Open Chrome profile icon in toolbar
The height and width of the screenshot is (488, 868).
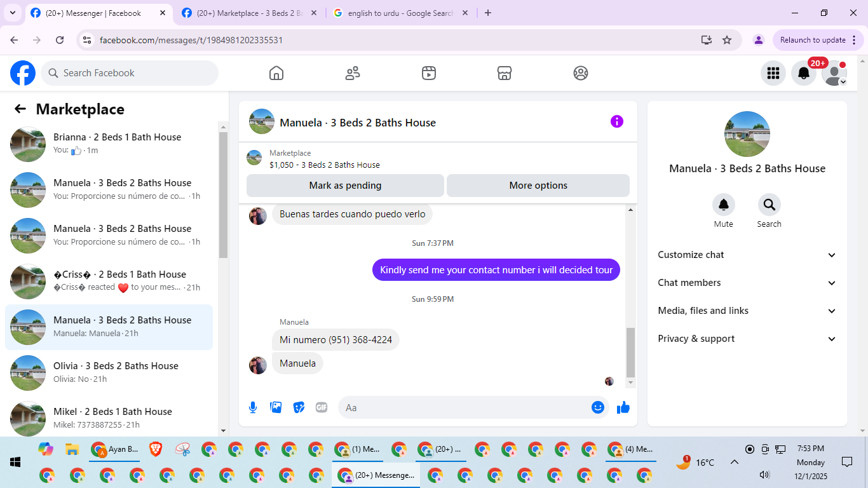pyautogui.click(x=758, y=40)
